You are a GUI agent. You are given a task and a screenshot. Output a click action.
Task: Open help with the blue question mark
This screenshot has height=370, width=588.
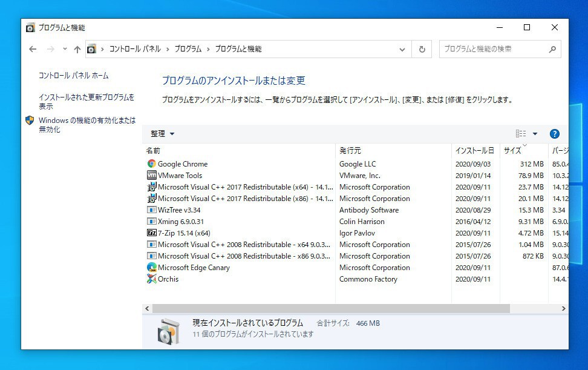[554, 134]
